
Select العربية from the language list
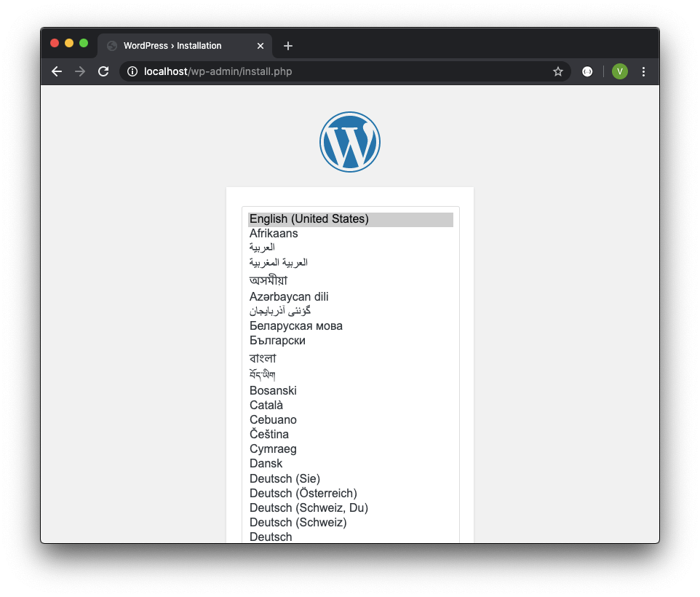pyautogui.click(x=351, y=248)
